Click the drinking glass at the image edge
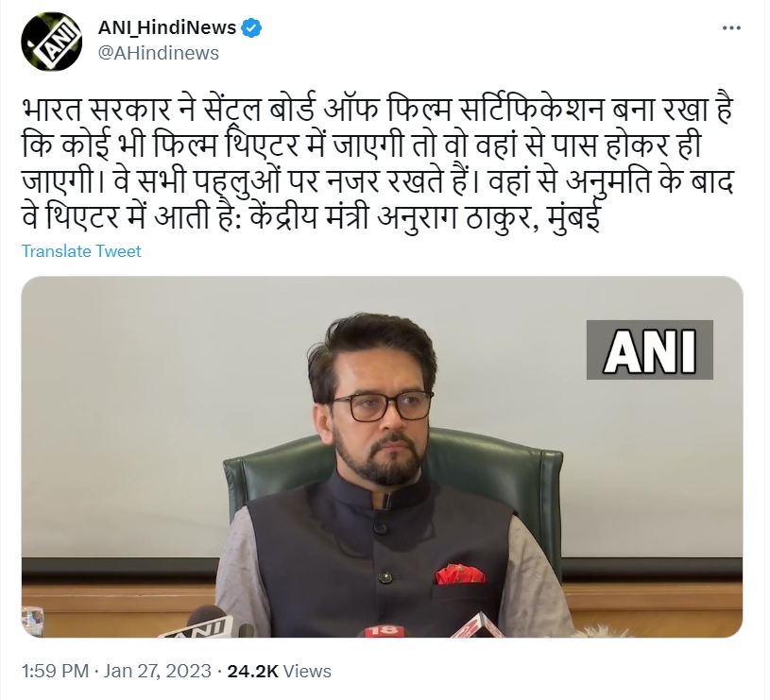The width and height of the screenshot is (770, 700). click(x=32, y=622)
